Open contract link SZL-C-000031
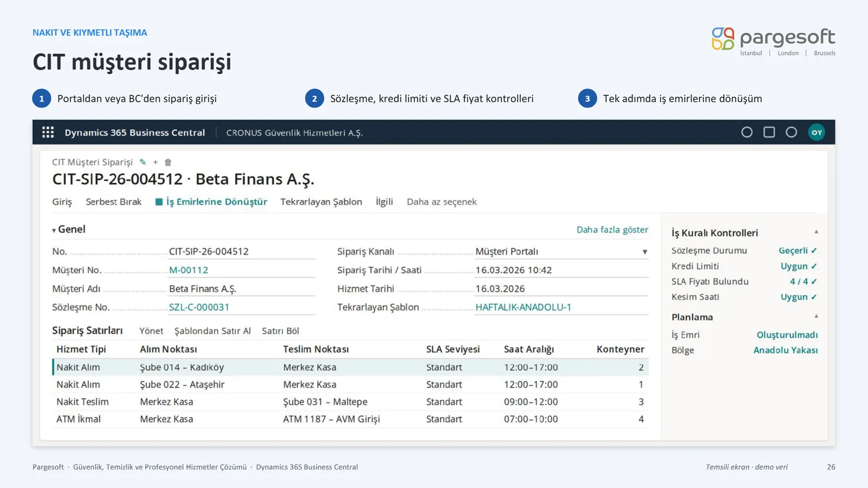This screenshot has height=488, width=868. pyautogui.click(x=199, y=307)
